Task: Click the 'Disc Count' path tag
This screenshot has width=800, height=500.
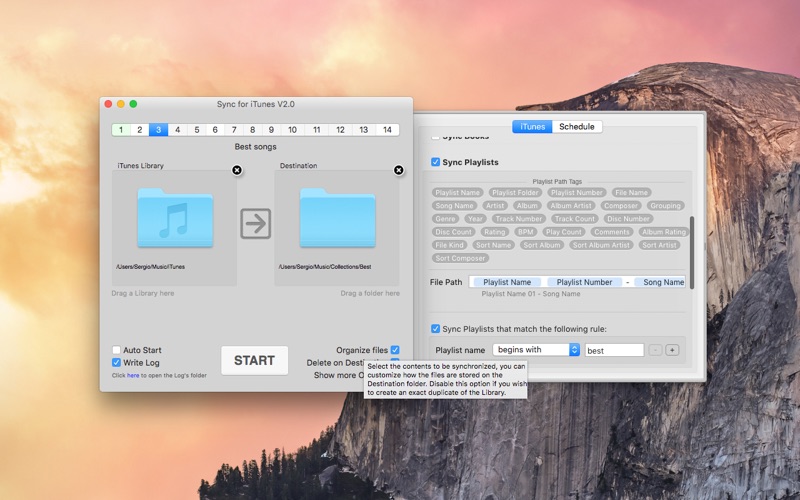Action: pos(453,232)
